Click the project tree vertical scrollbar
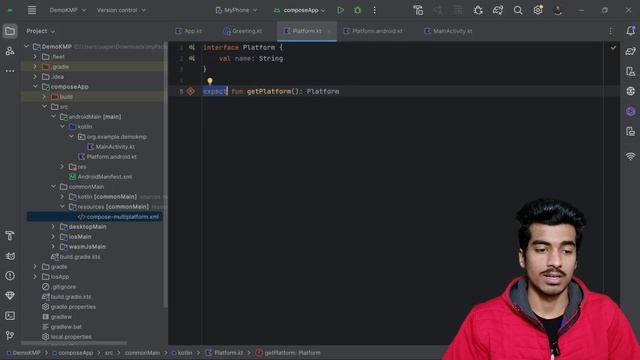The width and height of the screenshot is (640, 360). [x=165, y=174]
